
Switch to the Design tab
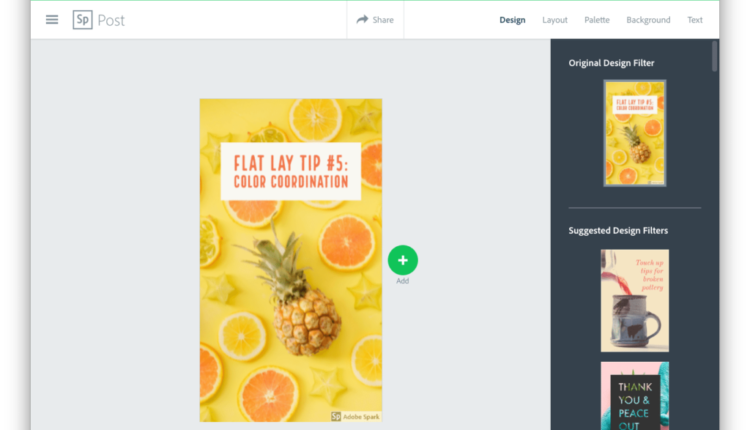[512, 20]
